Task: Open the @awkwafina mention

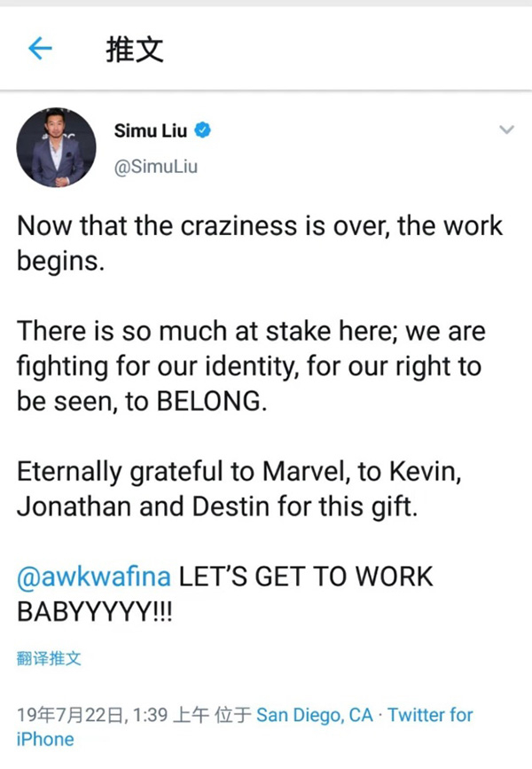Action: pos(95,577)
